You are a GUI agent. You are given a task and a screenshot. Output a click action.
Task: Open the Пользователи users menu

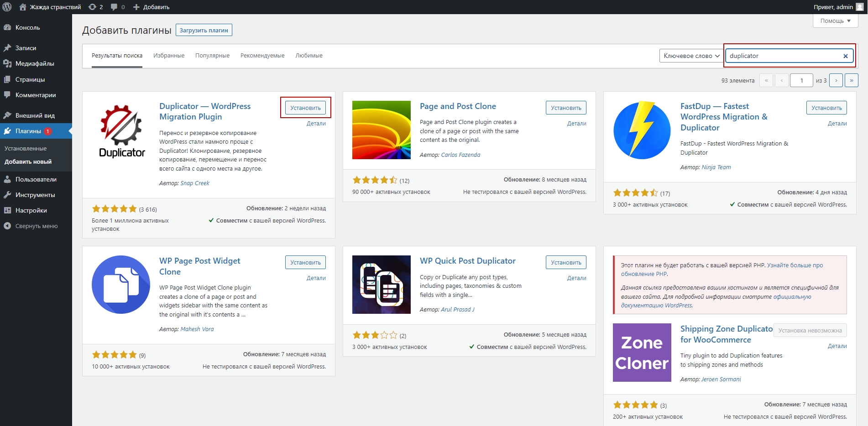(x=36, y=179)
